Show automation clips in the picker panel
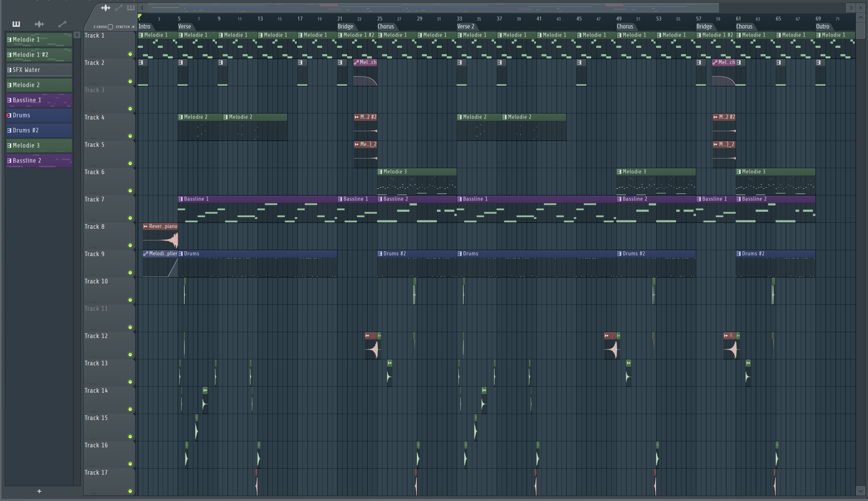This screenshot has height=501, width=868. click(x=62, y=24)
